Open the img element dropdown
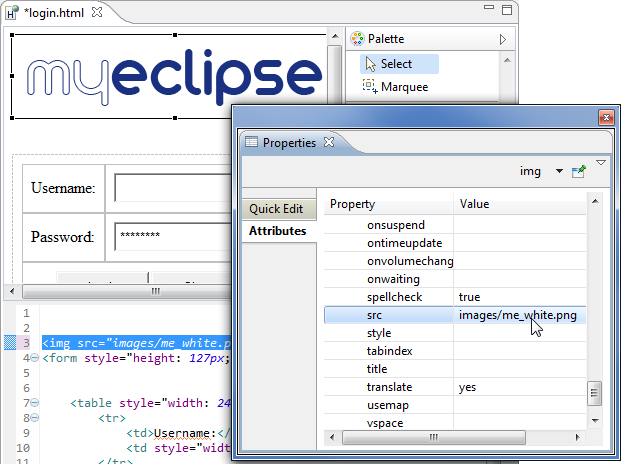 pos(558,171)
